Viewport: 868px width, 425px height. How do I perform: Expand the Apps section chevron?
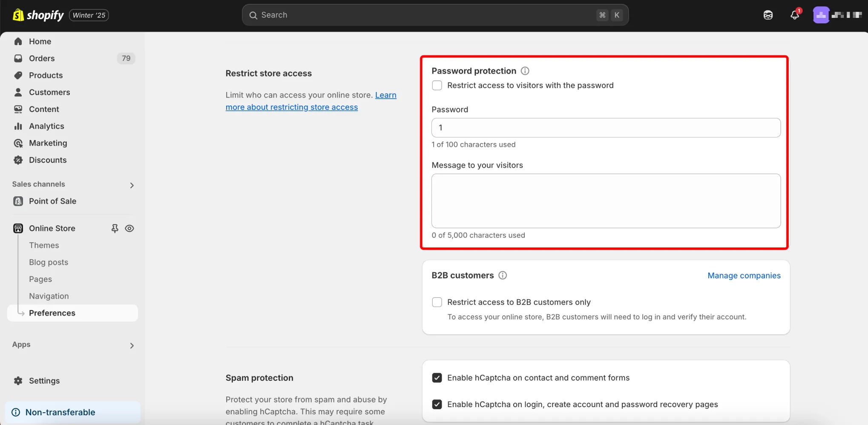132,345
